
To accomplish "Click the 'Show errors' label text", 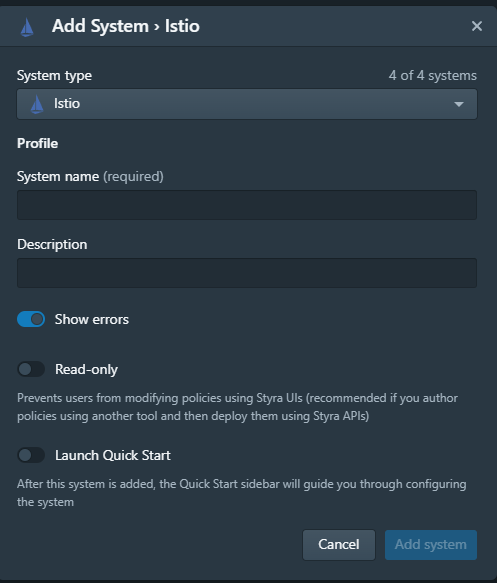I will (92, 319).
